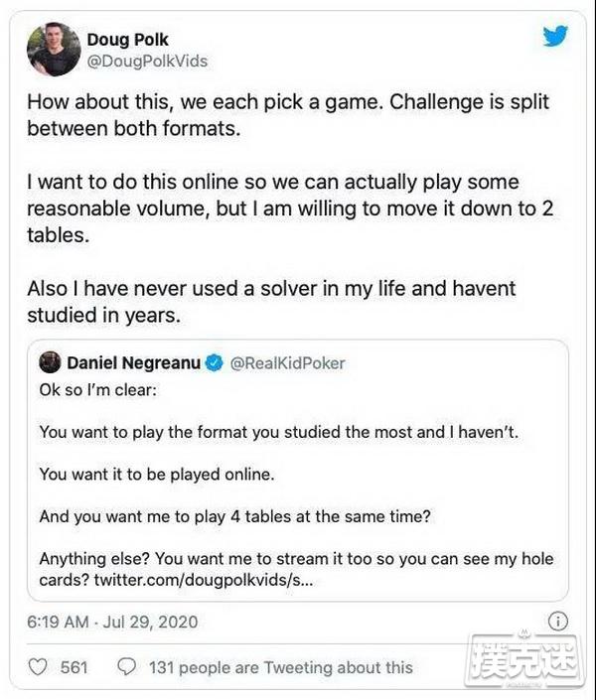The width and height of the screenshot is (596, 700).
Task: Open the Doug Polk display name
Action: click(128, 40)
